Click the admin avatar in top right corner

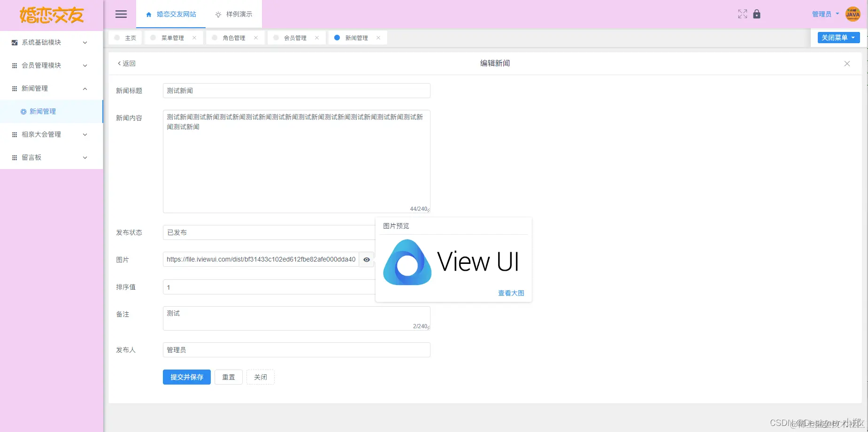point(853,14)
